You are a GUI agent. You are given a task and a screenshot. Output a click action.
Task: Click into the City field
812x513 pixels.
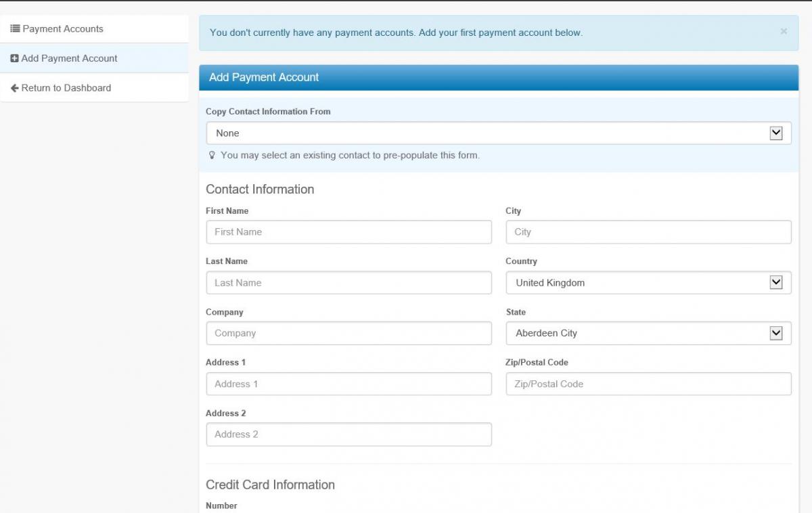[648, 232]
